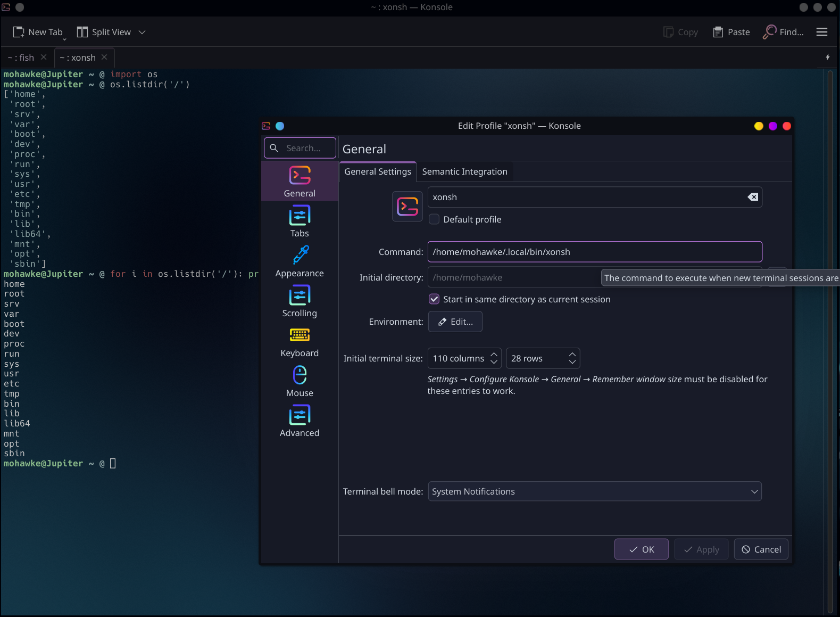Switch to the fish terminal tab
Screen dimensions: 840x617
(21, 57)
